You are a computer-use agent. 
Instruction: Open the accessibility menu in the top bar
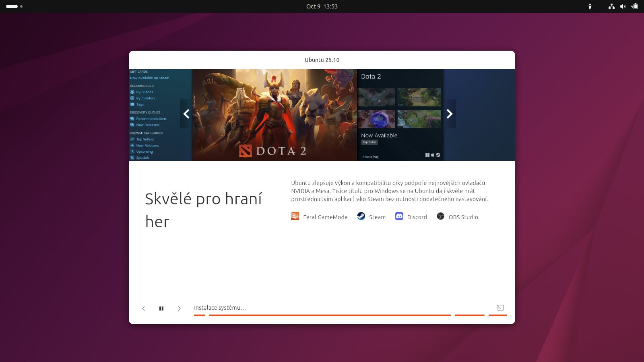pos(590,6)
